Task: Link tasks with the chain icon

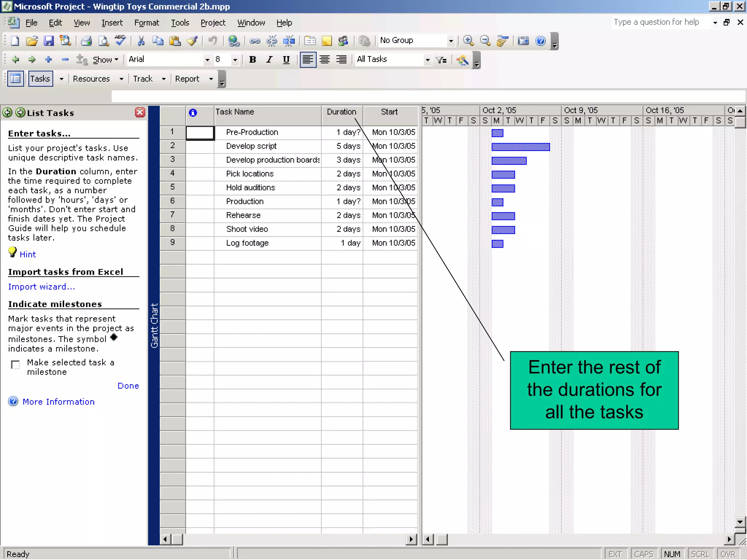Action: click(x=255, y=41)
